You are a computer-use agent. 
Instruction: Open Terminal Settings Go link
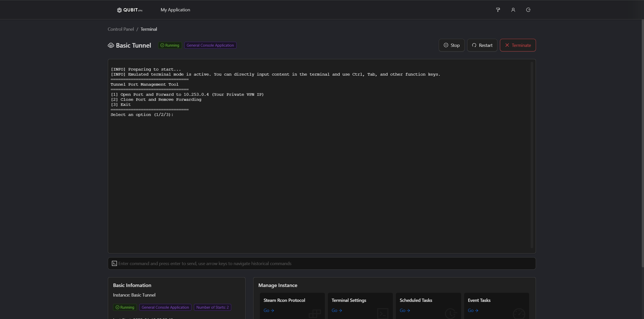tap(336, 310)
